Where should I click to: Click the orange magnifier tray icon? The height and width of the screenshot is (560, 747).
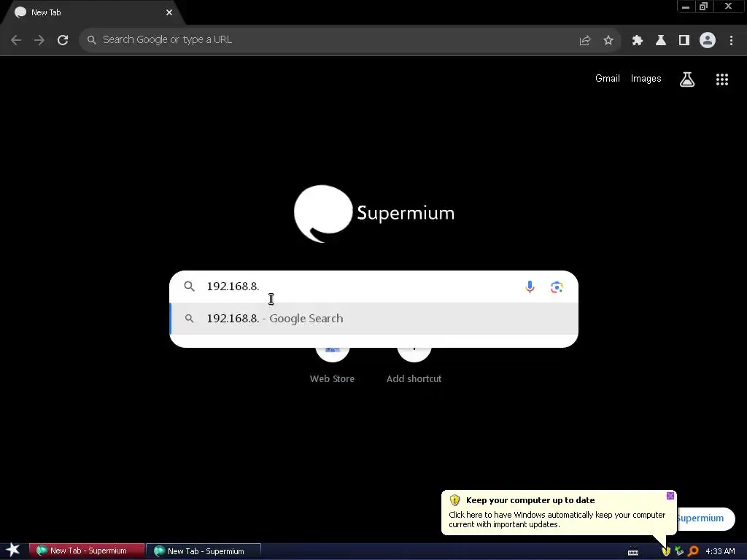point(693,551)
